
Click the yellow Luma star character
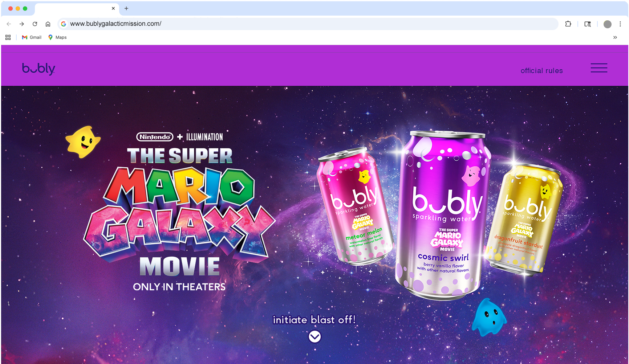[x=83, y=142]
